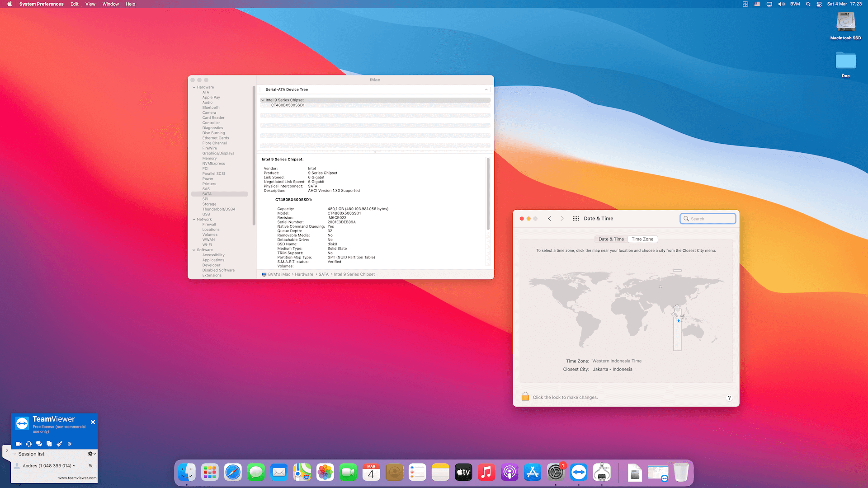Collapse the Network section in sidebar
The image size is (868, 488).
pyautogui.click(x=194, y=220)
